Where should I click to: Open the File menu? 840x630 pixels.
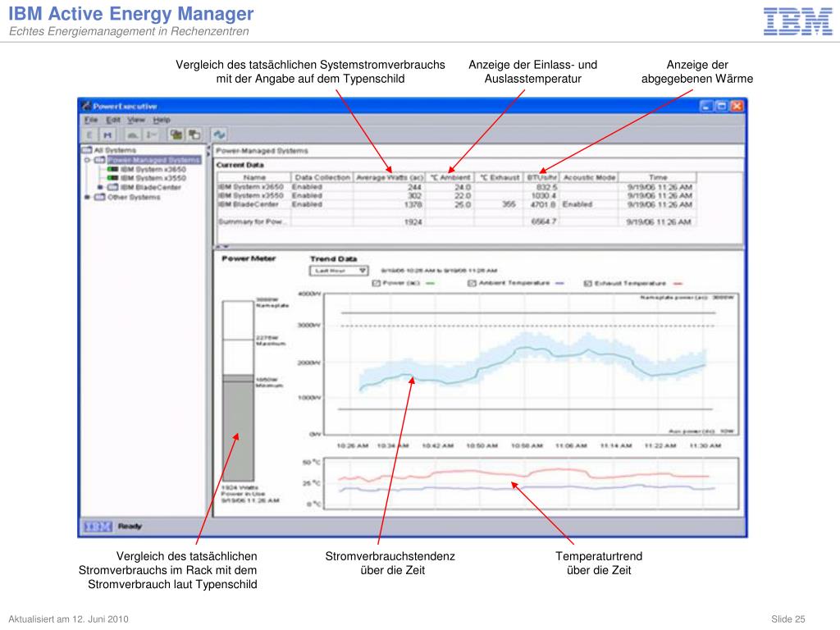91,120
